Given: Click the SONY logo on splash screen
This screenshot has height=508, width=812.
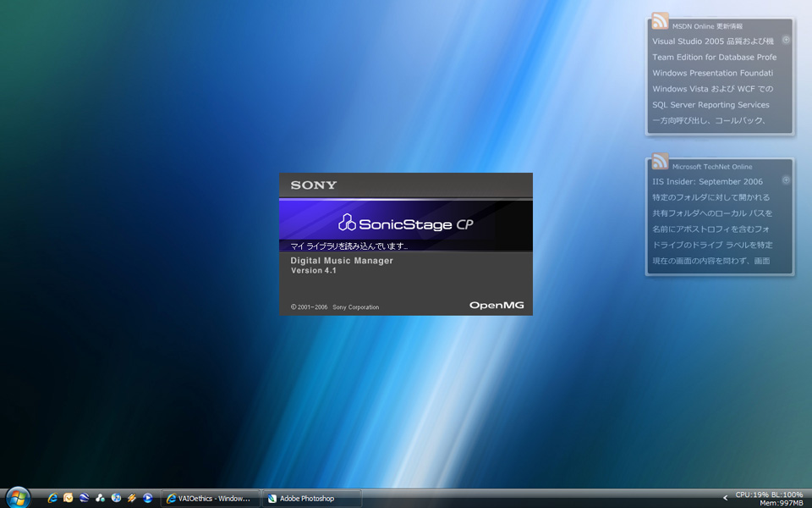Looking at the screenshot, I should pos(314,185).
